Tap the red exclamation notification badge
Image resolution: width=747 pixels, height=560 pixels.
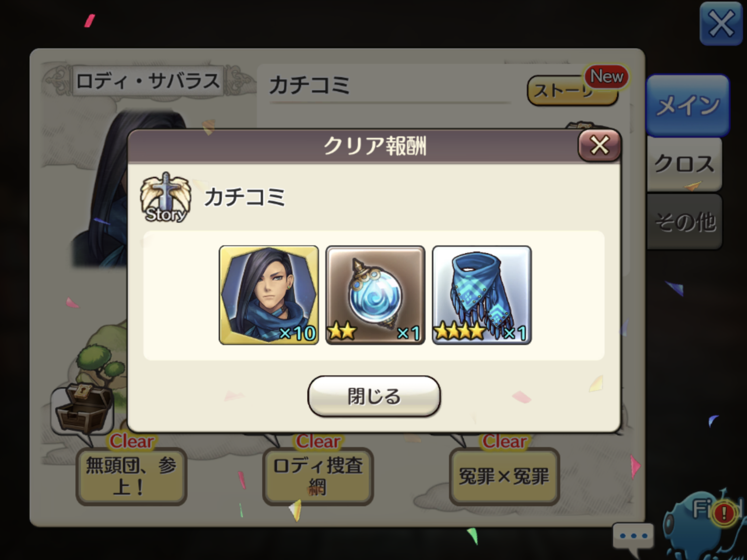pyautogui.click(x=725, y=513)
